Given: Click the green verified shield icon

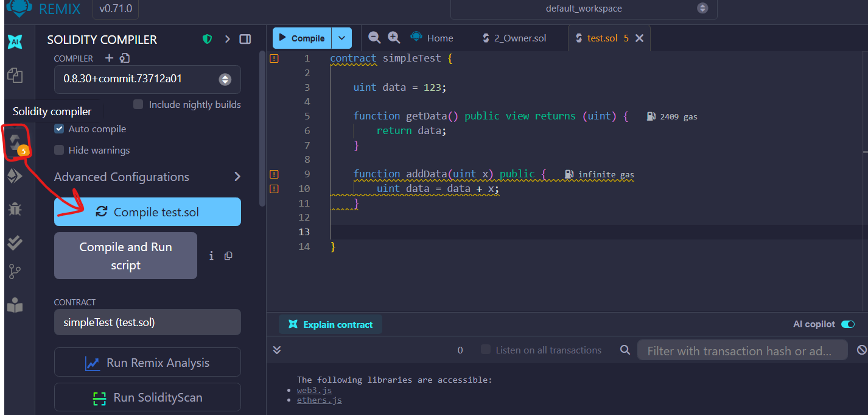Looking at the screenshot, I should pyautogui.click(x=208, y=39).
